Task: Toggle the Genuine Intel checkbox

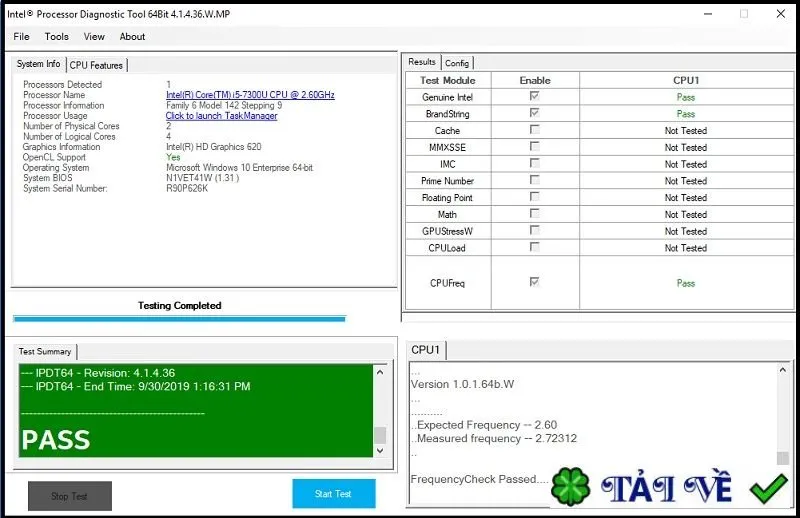Action: [534, 96]
